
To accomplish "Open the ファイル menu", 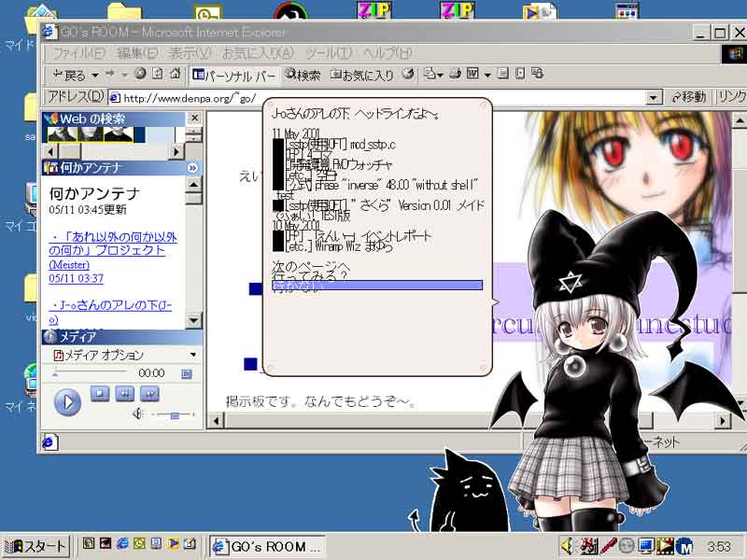I will click(78, 53).
